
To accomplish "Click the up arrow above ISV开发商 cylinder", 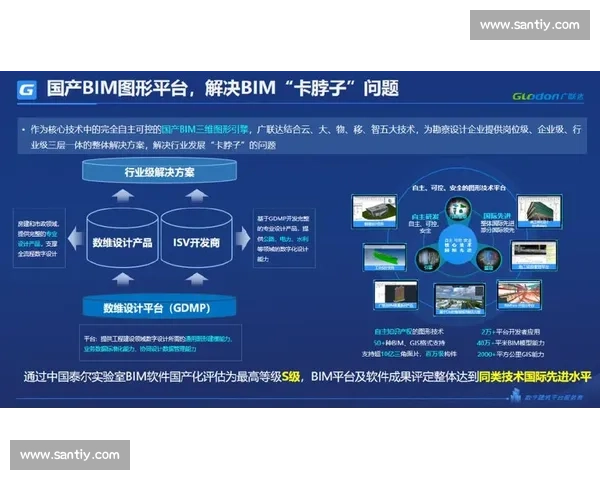I will 197,195.
